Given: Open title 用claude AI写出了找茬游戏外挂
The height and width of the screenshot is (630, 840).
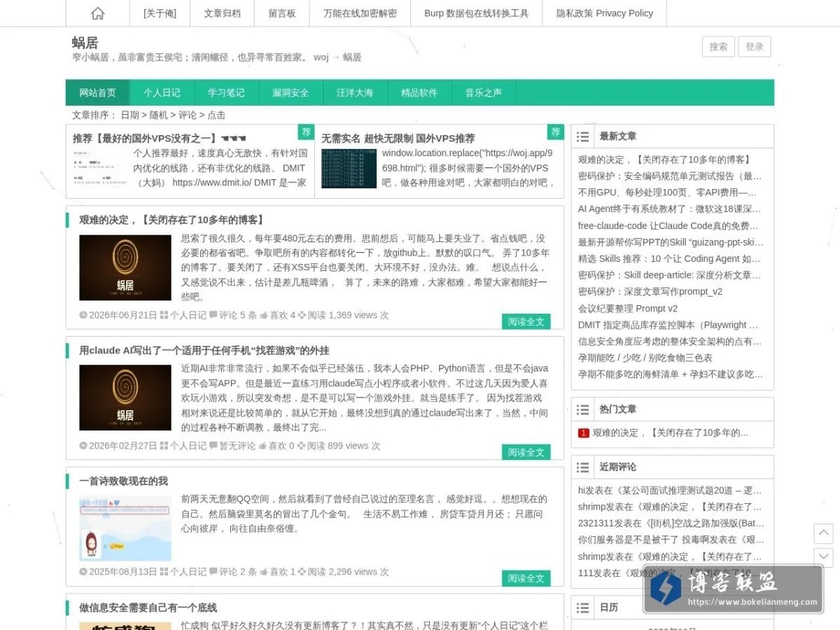Looking at the screenshot, I should coord(204,350).
